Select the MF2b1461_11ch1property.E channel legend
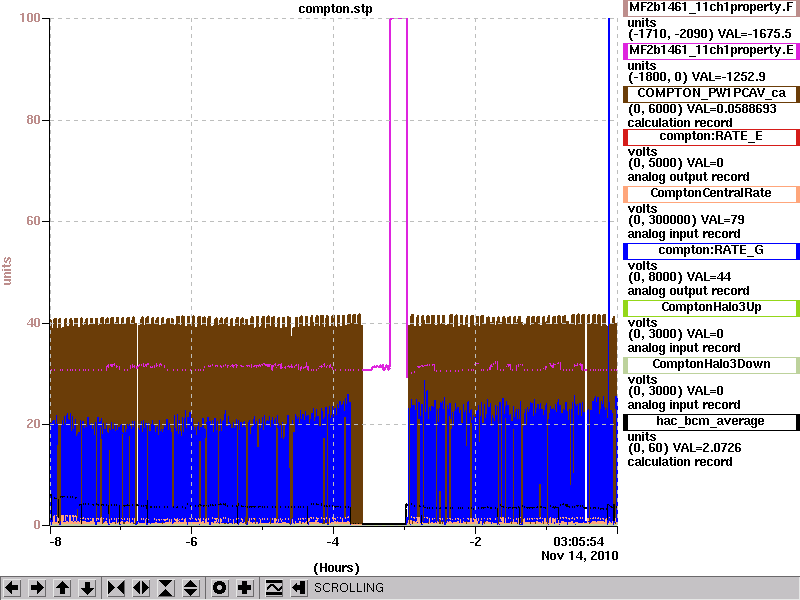The height and width of the screenshot is (600, 800). (x=711, y=51)
